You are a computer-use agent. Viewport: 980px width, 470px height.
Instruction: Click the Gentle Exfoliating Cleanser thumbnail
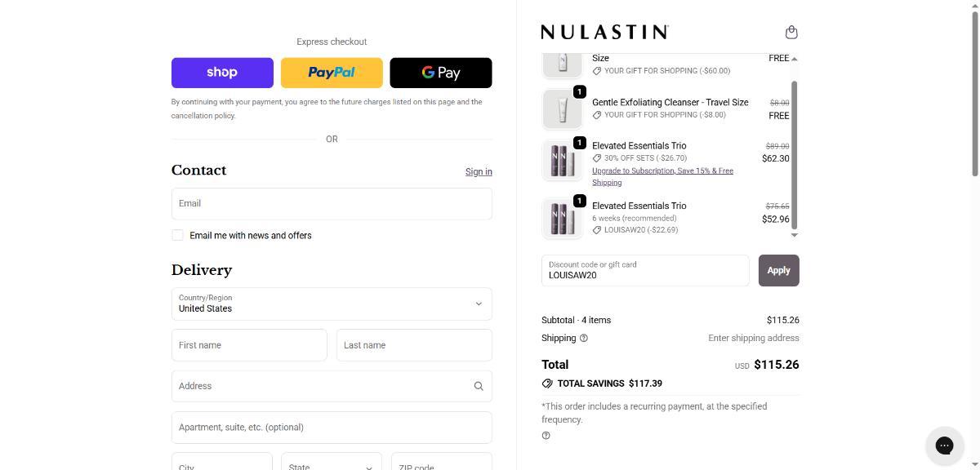[562, 109]
